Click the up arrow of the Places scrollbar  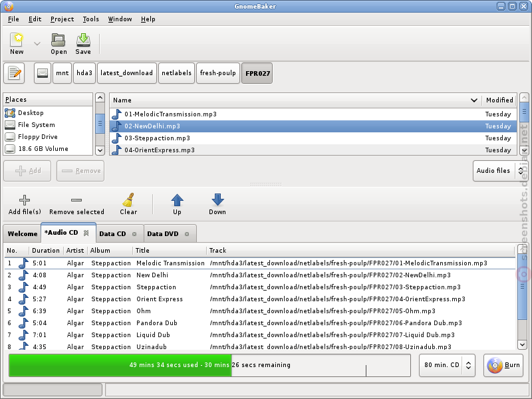tap(100, 98)
